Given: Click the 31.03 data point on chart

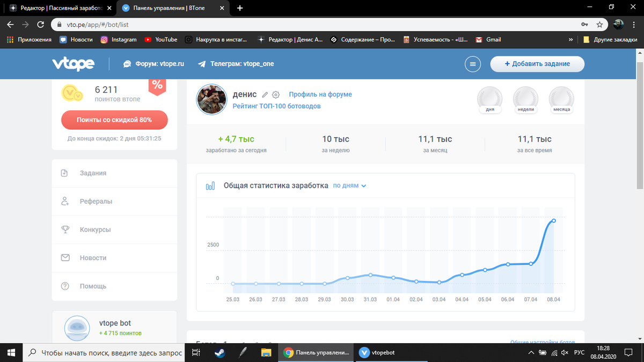Looking at the screenshot, I should (x=370, y=275).
